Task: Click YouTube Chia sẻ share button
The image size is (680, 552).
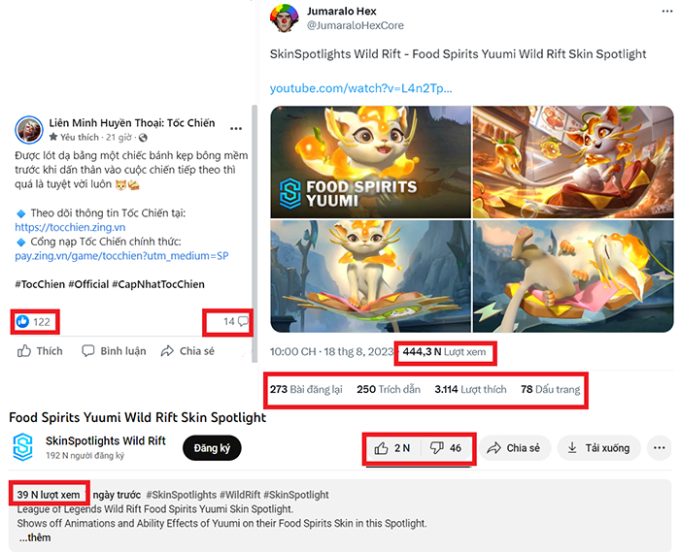Action: click(514, 448)
